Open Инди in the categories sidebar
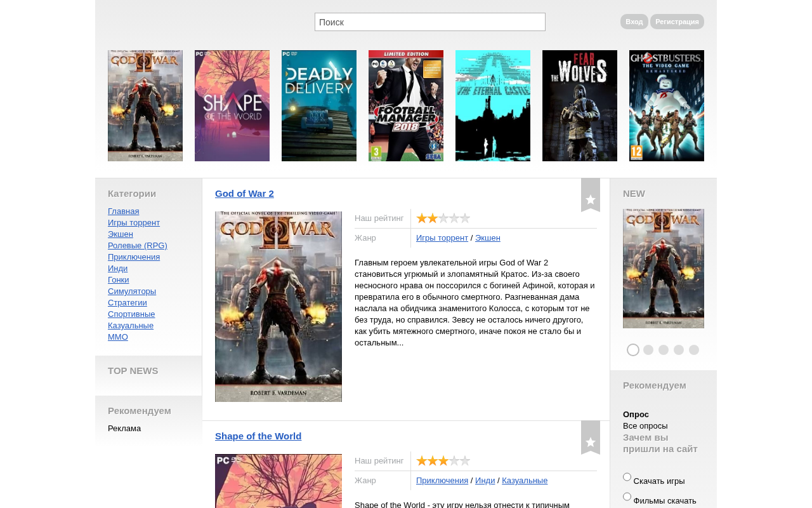This screenshot has width=812, height=508. click(x=118, y=269)
